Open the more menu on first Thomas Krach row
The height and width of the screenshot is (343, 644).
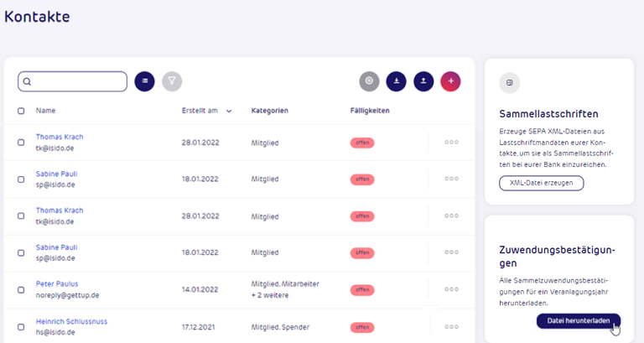coord(451,142)
